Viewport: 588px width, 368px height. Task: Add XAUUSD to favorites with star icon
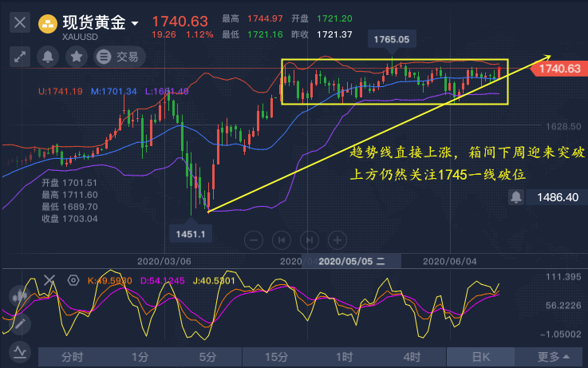[76, 57]
